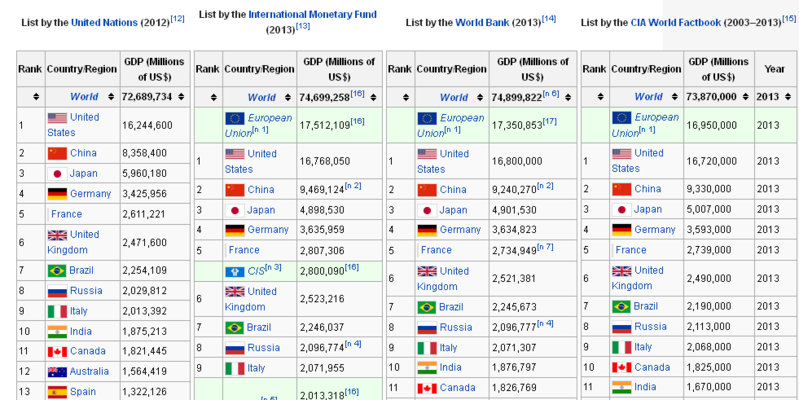The height and width of the screenshot is (400, 799).
Task: Click the European Union flag in the CIA Factbook table
Action: click(622, 118)
